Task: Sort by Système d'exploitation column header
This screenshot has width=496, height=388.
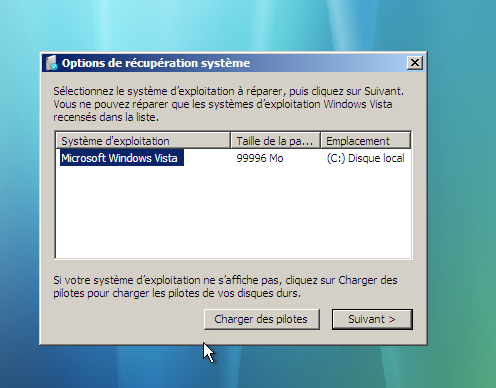Action: point(143,141)
